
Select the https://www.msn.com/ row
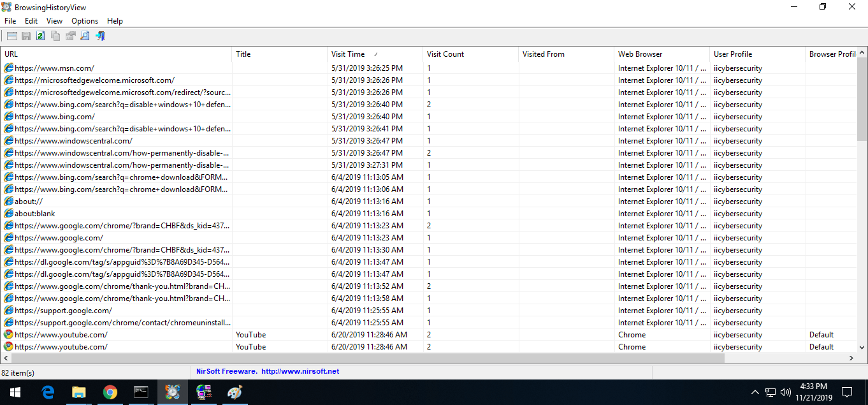tap(428, 68)
